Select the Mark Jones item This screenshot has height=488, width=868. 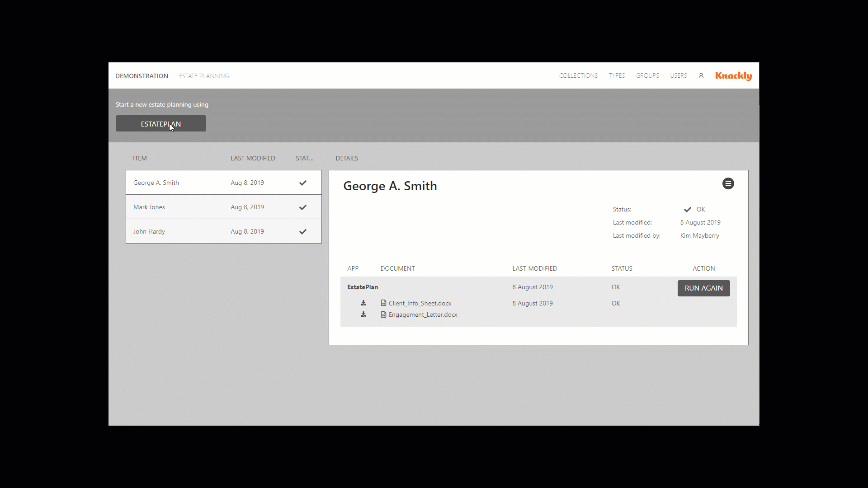click(224, 207)
